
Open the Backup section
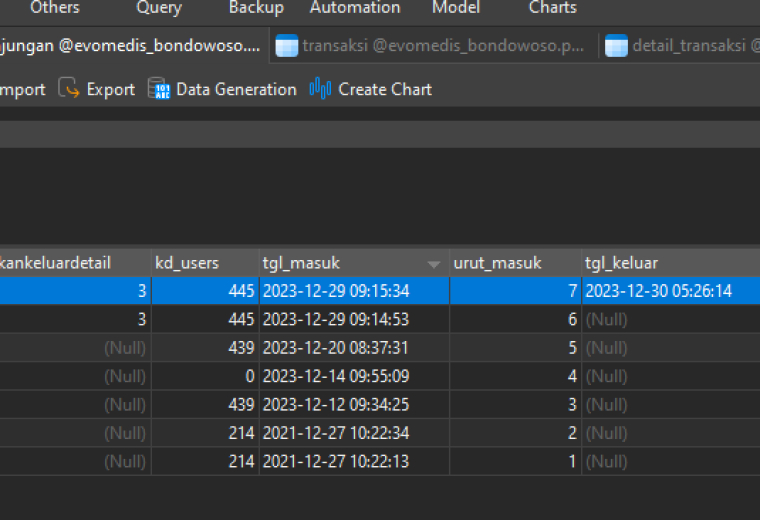click(x=256, y=8)
